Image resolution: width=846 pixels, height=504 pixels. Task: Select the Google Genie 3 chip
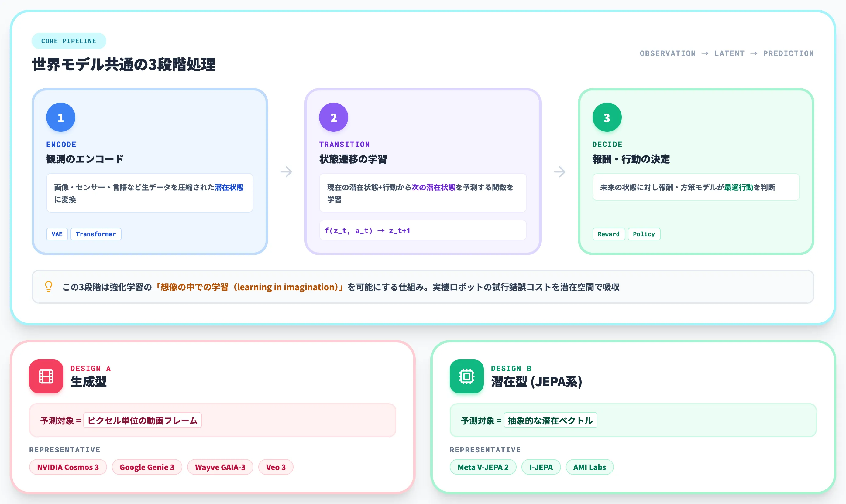tap(147, 467)
